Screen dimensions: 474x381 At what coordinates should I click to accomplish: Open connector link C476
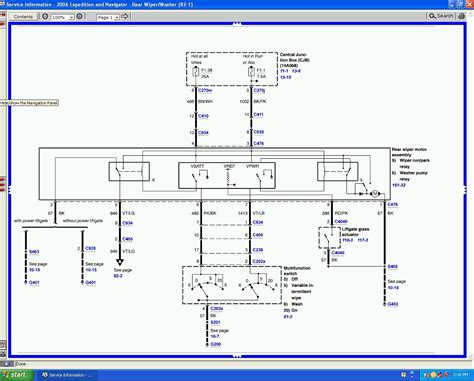click(x=393, y=204)
